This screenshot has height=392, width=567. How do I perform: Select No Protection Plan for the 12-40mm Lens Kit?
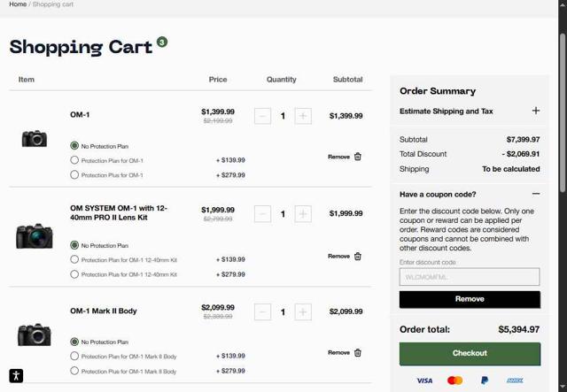[x=74, y=245]
